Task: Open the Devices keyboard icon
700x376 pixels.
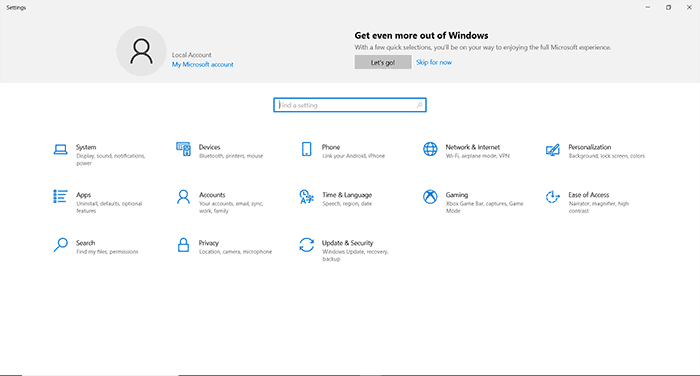Action: point(183,149)
